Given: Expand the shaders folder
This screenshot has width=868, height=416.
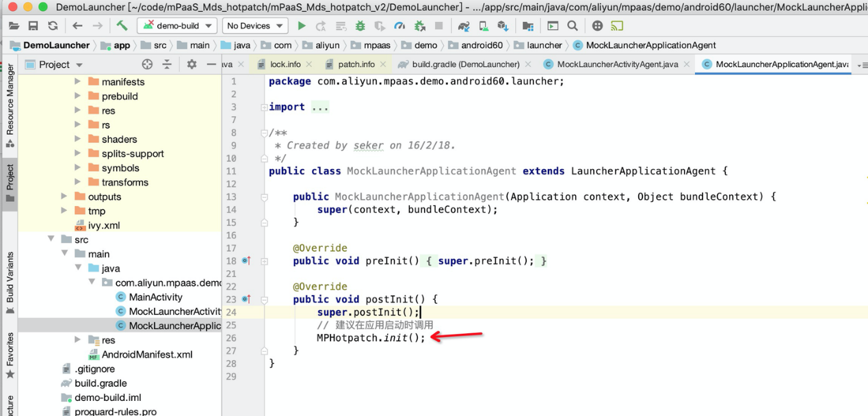Looking at the screenshot, I should (77, 139).
